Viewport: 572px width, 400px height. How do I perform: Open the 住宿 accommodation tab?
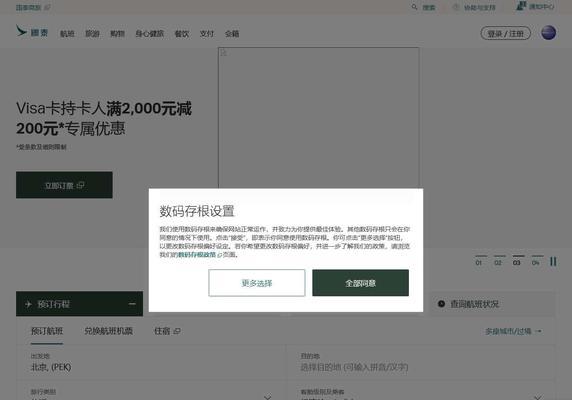tap(167, 331)
